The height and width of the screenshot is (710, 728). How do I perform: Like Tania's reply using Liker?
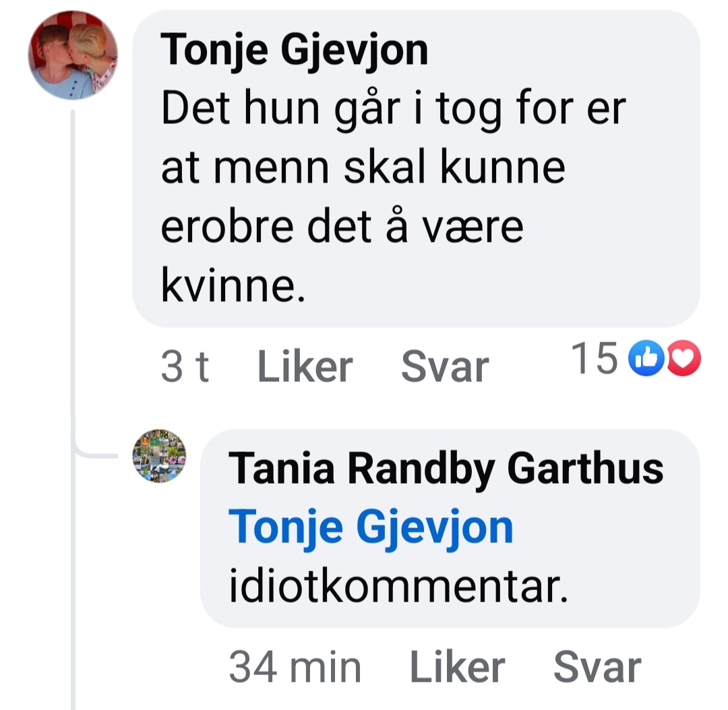[x=457, y=668]
